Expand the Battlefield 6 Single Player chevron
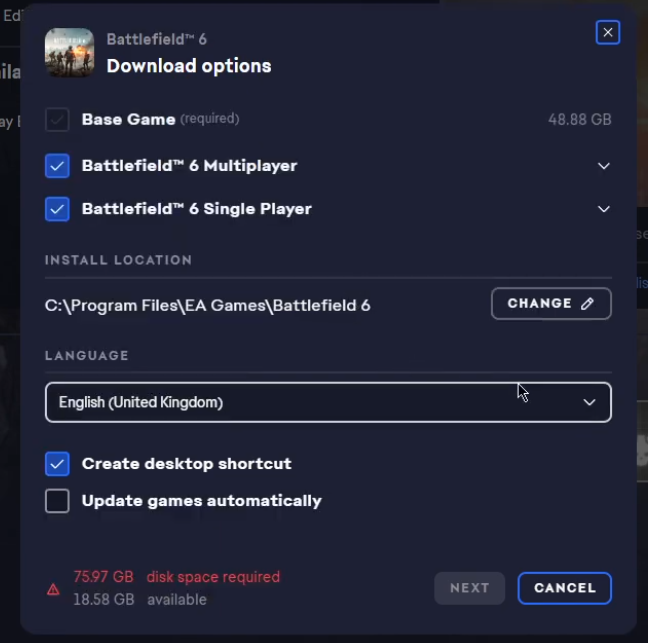648x643 pixels. click(603, 209)
